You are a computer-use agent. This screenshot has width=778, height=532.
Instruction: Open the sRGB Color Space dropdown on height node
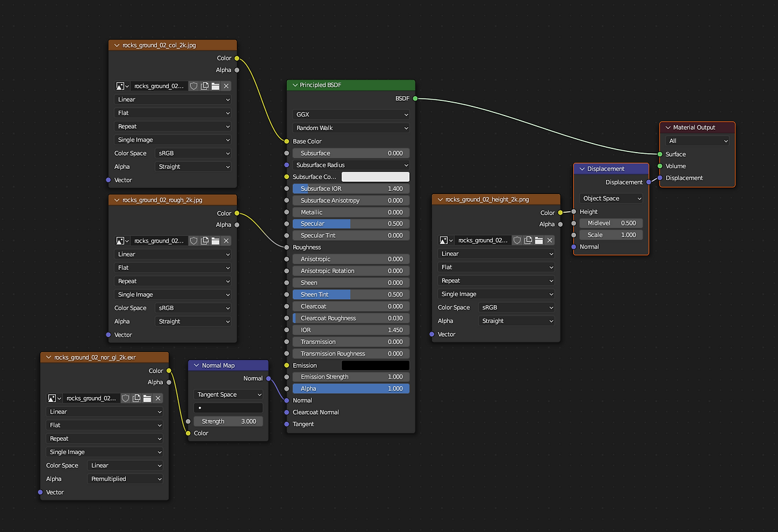tap(516, 308)
